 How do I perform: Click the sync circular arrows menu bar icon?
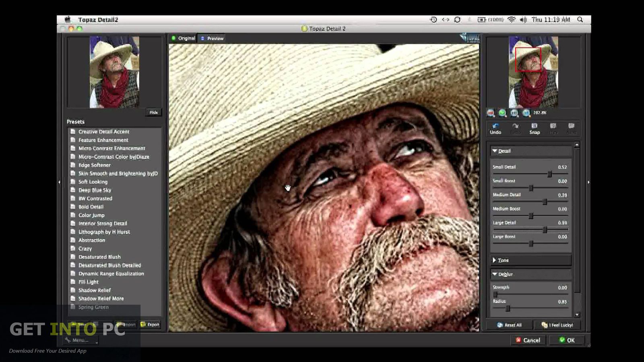[x=457, y=19]
